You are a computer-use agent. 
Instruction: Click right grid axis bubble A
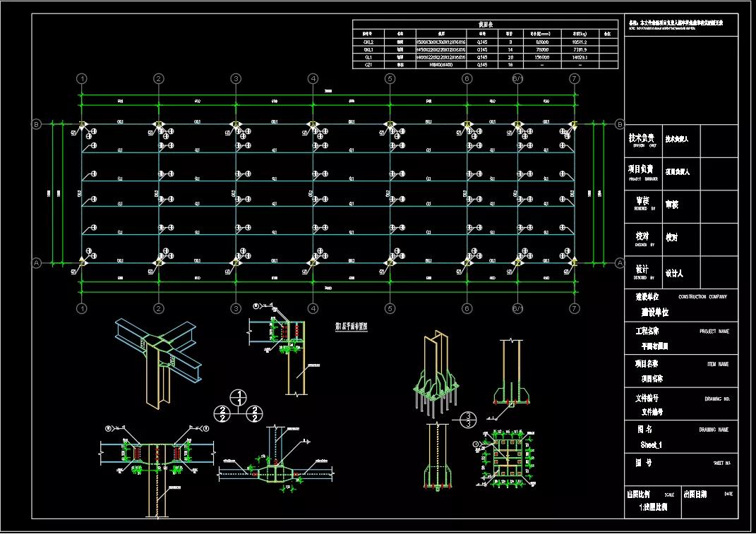pyautogui.click(x=620, y=262)
